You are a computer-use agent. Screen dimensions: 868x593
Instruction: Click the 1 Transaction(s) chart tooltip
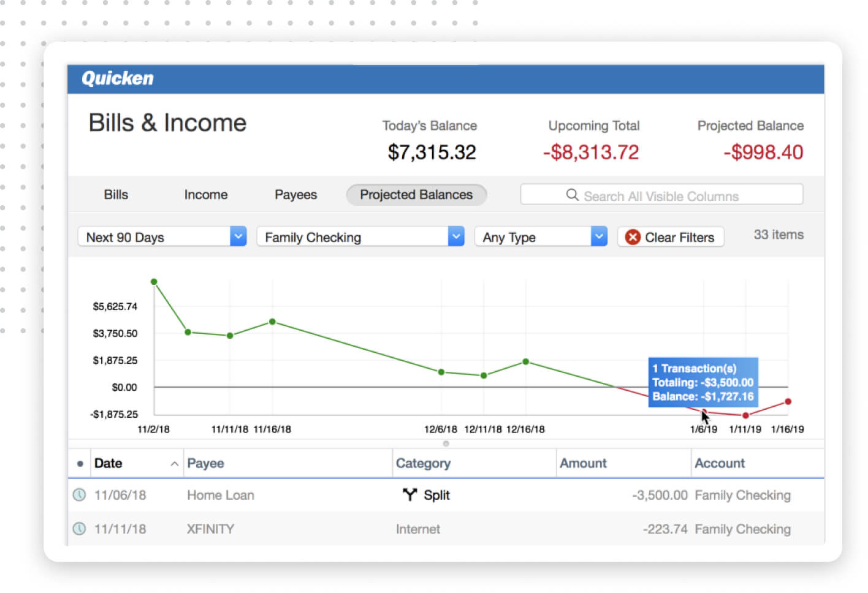click(703, 382)
